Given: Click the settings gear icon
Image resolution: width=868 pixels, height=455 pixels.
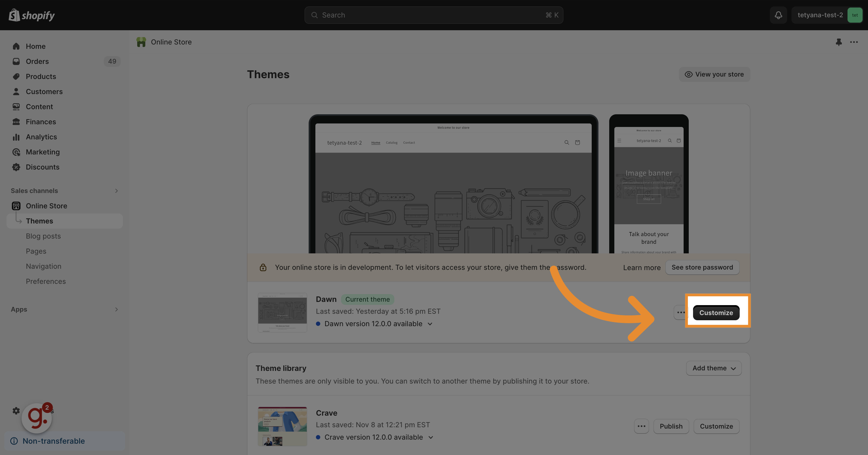Looking at the screenshot, I should pyautogui.click(x=16, y=411).
